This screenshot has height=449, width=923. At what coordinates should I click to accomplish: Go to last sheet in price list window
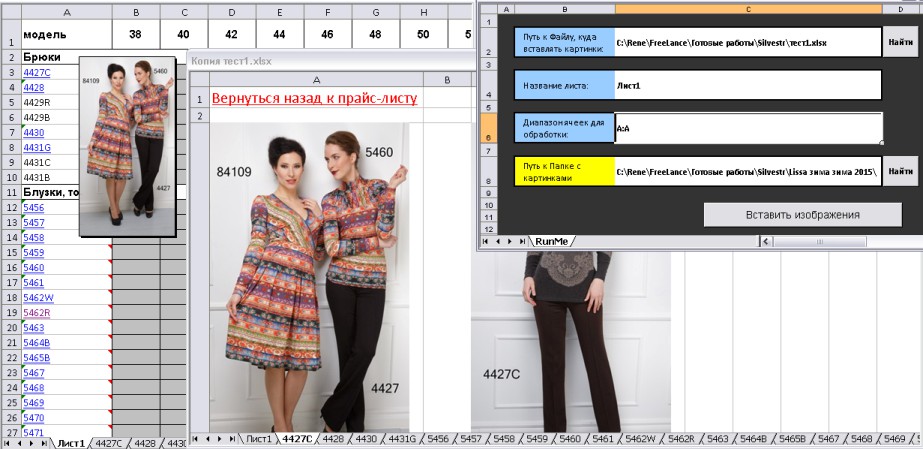pos(45,443)
